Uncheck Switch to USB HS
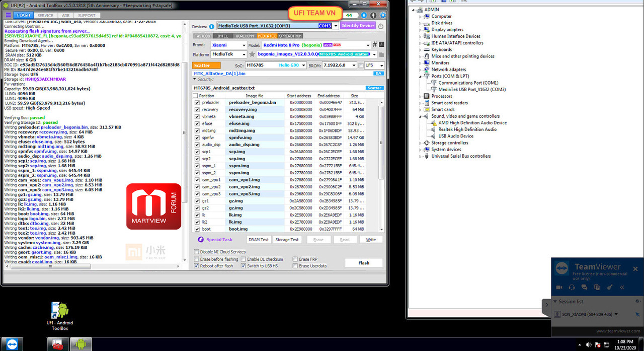The image size is (644, 351). [x=244, y=266]
